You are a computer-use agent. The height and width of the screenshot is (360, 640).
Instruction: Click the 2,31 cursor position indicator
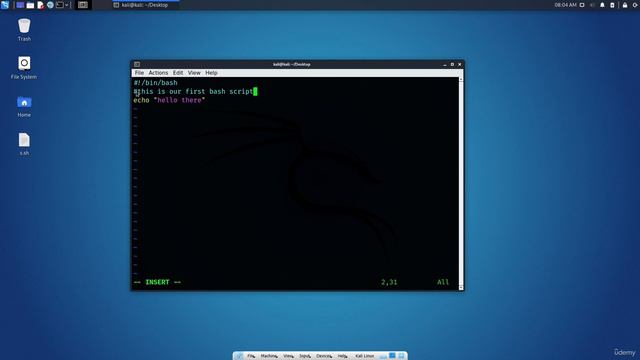[389, 282]
